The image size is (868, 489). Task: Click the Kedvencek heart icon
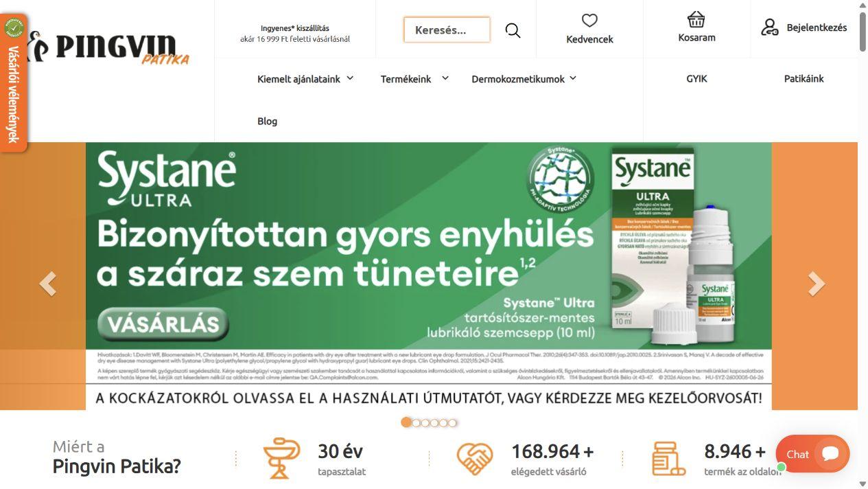click(589, 21)
